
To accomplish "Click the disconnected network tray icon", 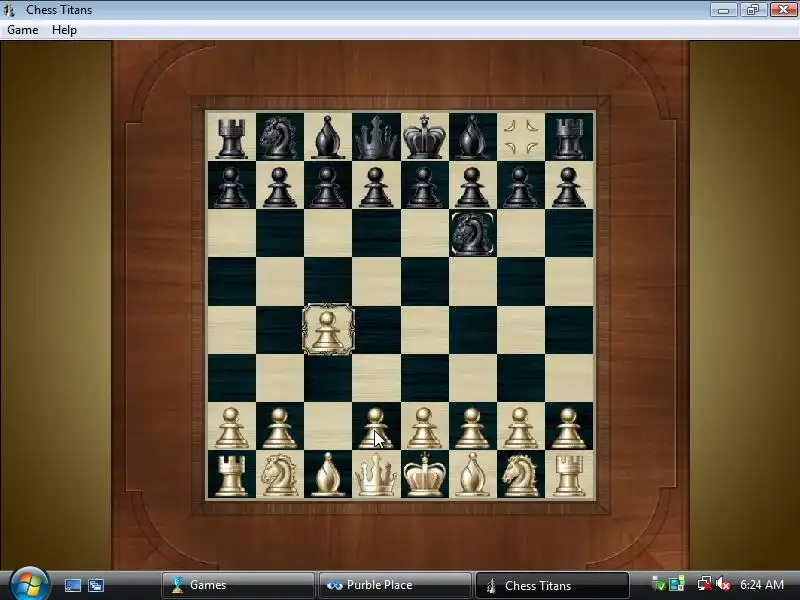I will pos(705,584).
